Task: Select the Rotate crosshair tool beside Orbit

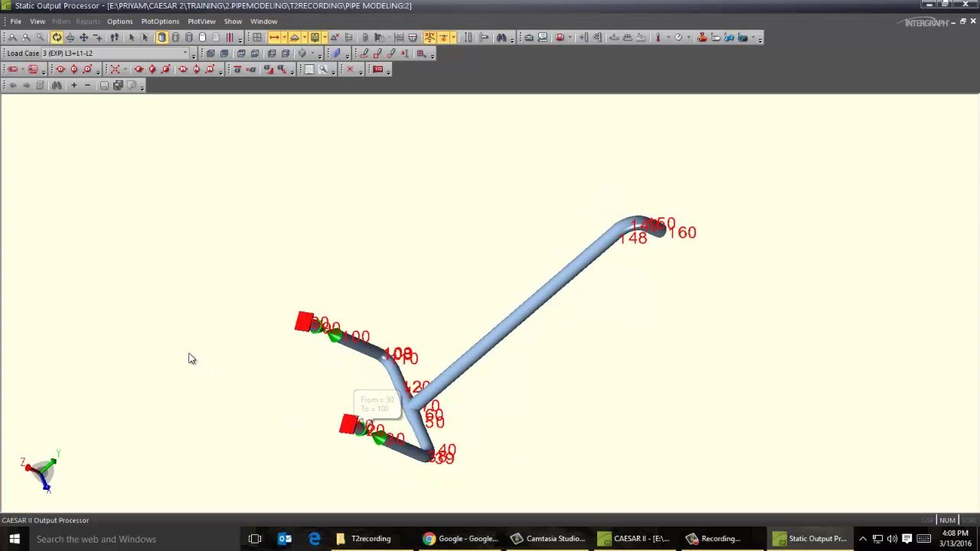Action: tap(70, 37)
